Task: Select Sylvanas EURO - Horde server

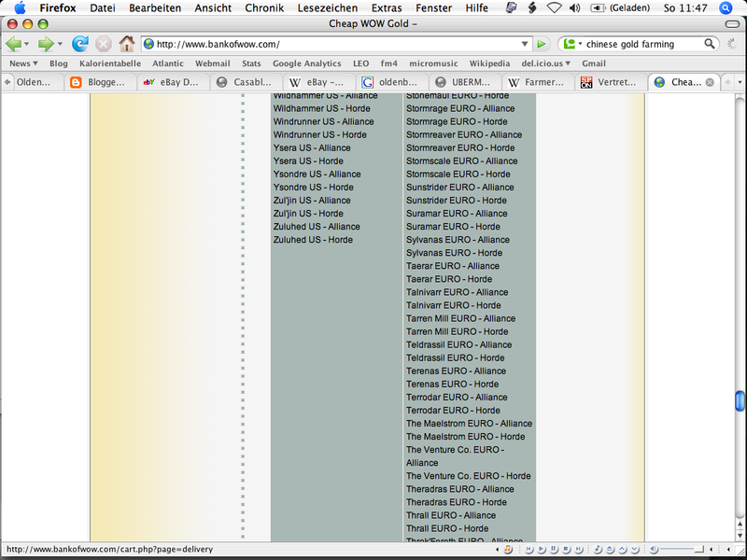Action: 454,253
